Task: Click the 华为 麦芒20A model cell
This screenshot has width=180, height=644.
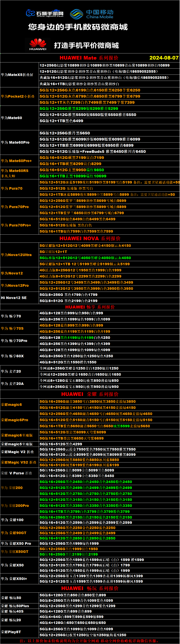Action: [x=20, y=384]
